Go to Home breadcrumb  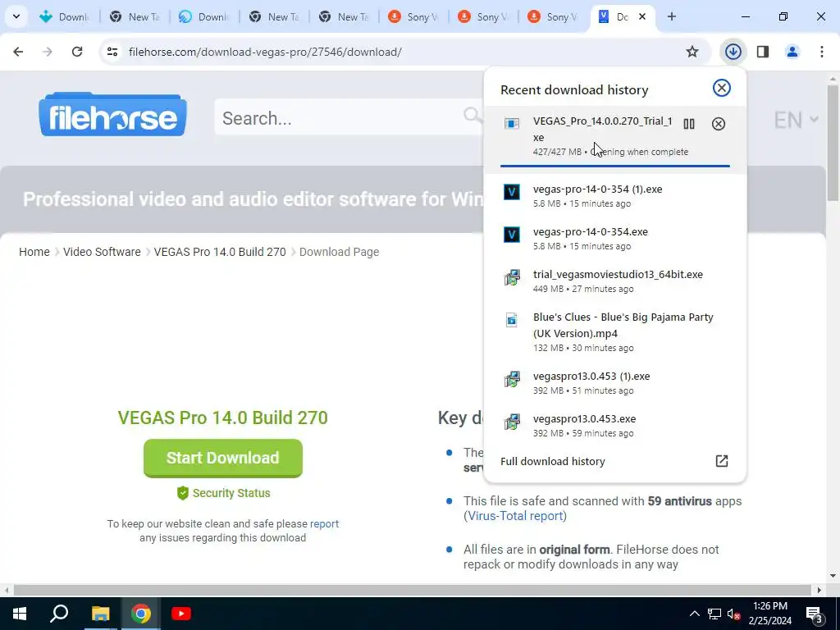click(34, 252)
